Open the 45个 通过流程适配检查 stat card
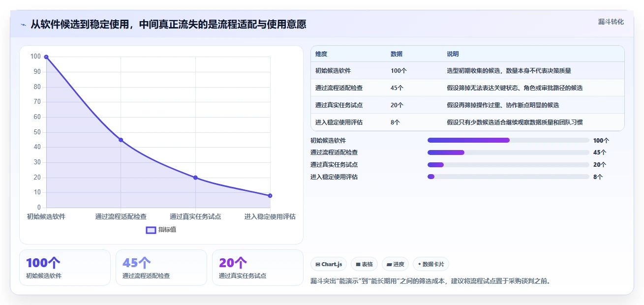The image size is (644, 305). pyautogui.click(x=161, y=268)
